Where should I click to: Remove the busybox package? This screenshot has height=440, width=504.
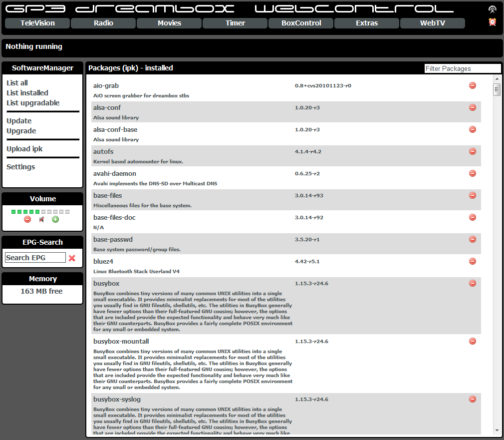tap(472, 283)
